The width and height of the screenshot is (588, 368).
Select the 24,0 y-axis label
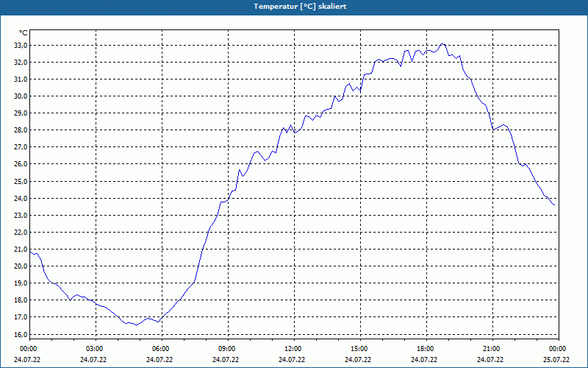tap(21, 198)
